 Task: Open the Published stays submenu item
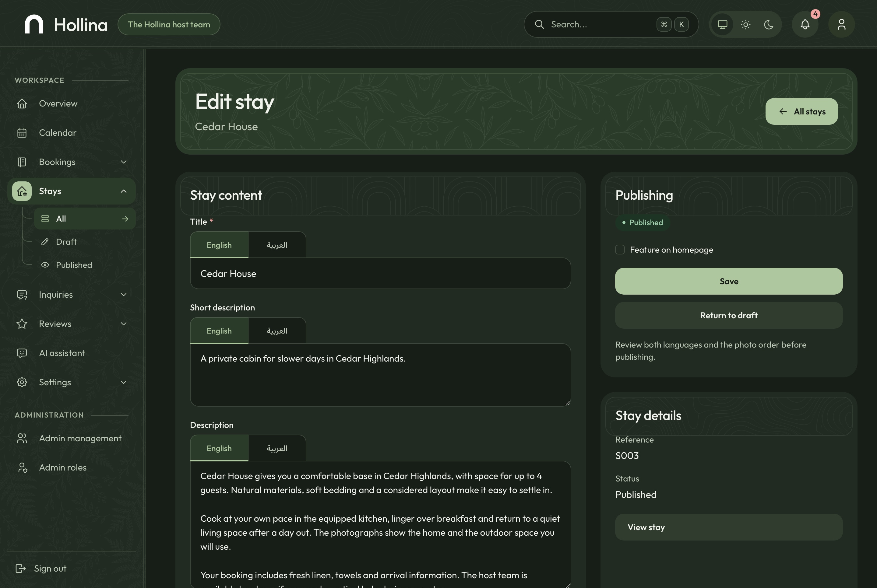click(84, 265)
